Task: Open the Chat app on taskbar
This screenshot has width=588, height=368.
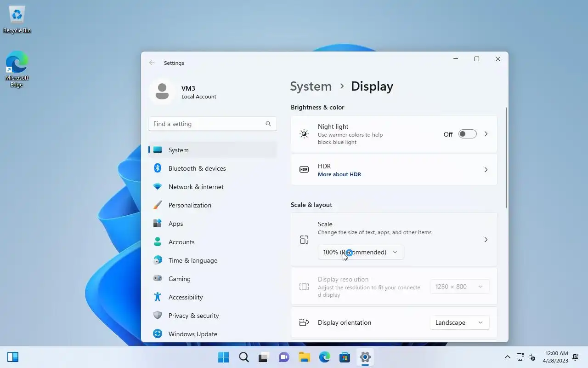Action: 284,357
